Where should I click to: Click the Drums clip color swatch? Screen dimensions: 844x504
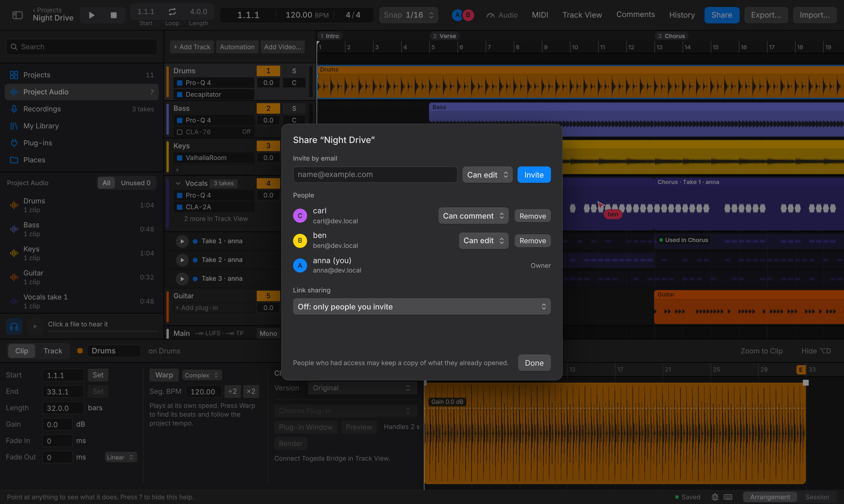pos(80,351)
